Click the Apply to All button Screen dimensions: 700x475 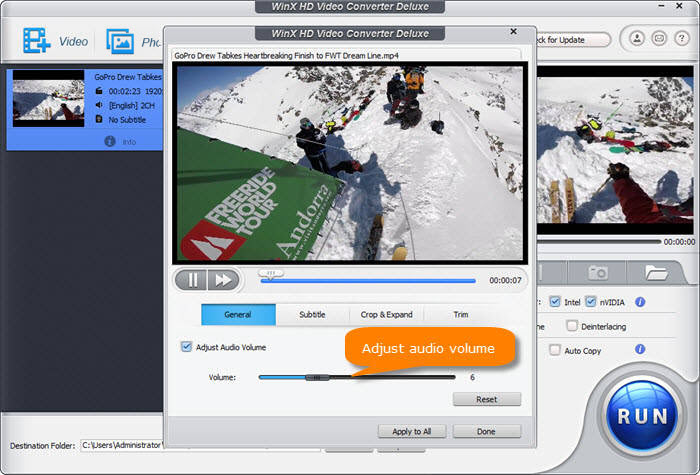point(412,431)
